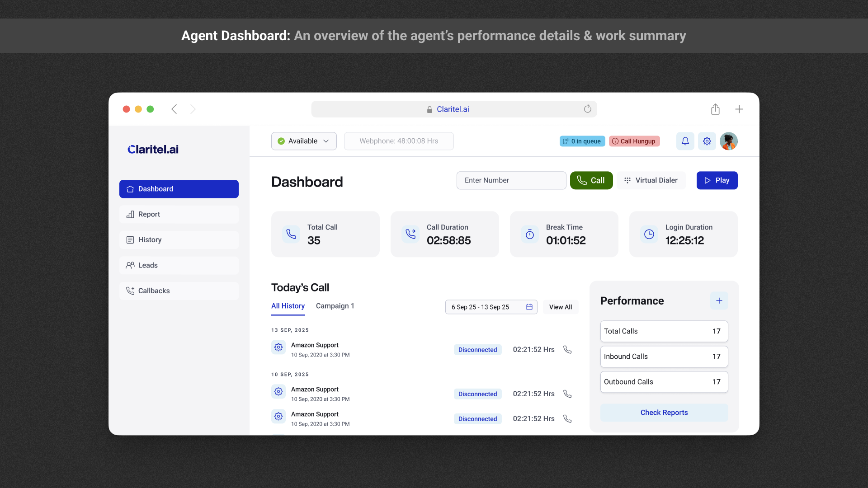Open the notification bell
Screen dimensions: 868x488
tap(685, 141)
